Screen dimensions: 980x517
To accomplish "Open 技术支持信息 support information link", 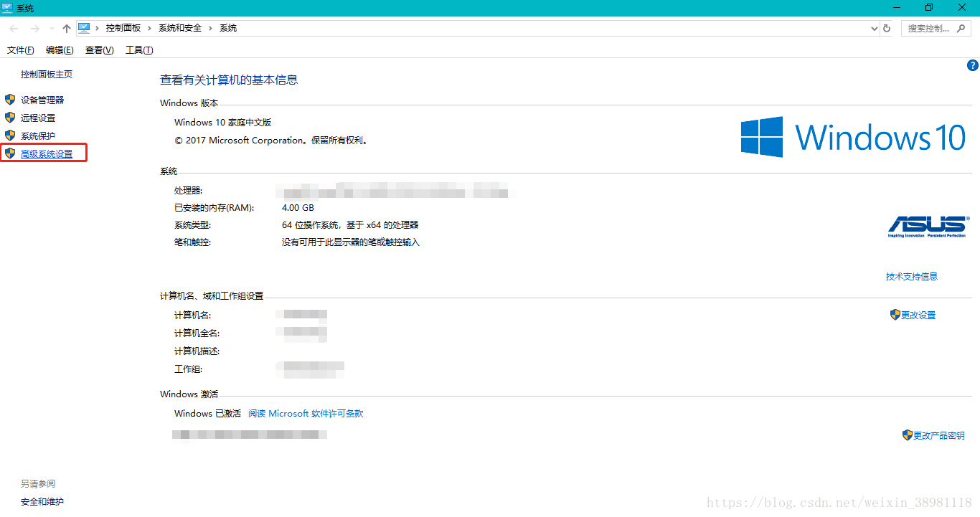I will pos(912,276).
